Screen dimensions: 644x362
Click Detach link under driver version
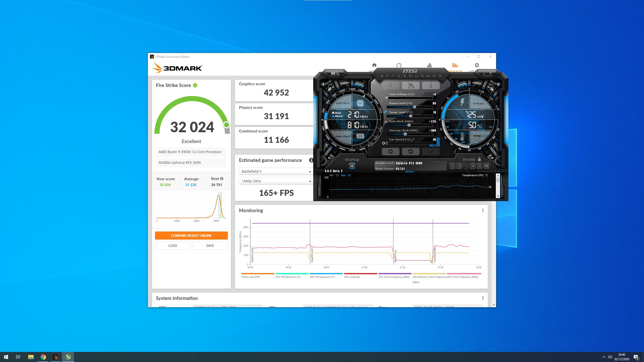pyautogui.click(x=410, y=172)
